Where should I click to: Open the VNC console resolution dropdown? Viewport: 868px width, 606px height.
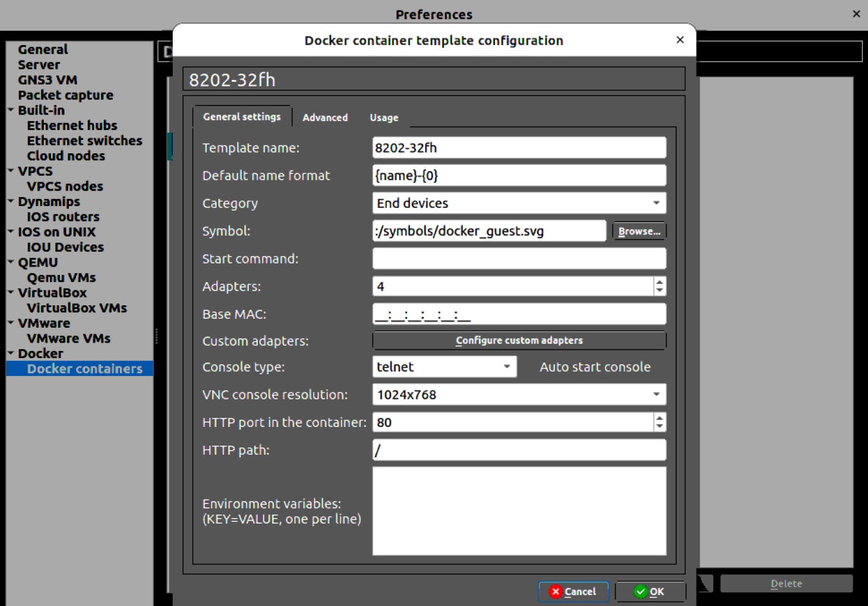[x=519, y=395]
